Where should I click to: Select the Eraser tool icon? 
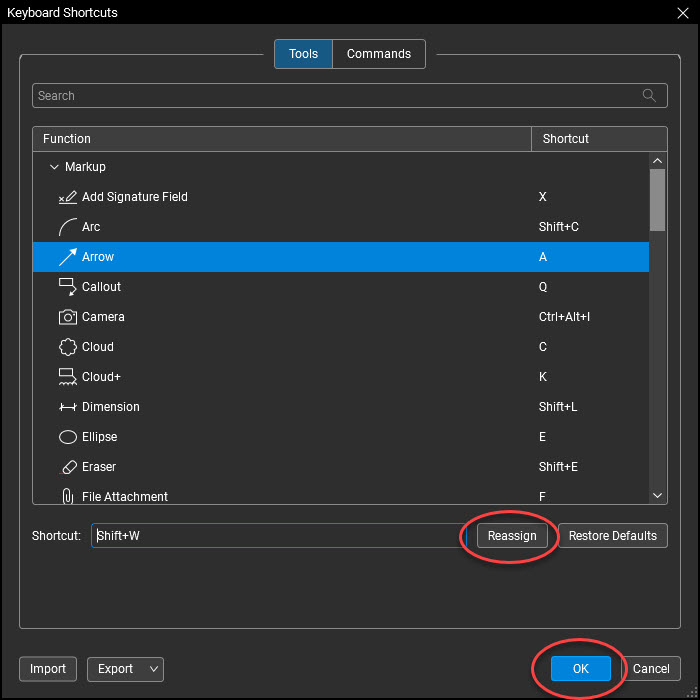(x=67, y=467)
